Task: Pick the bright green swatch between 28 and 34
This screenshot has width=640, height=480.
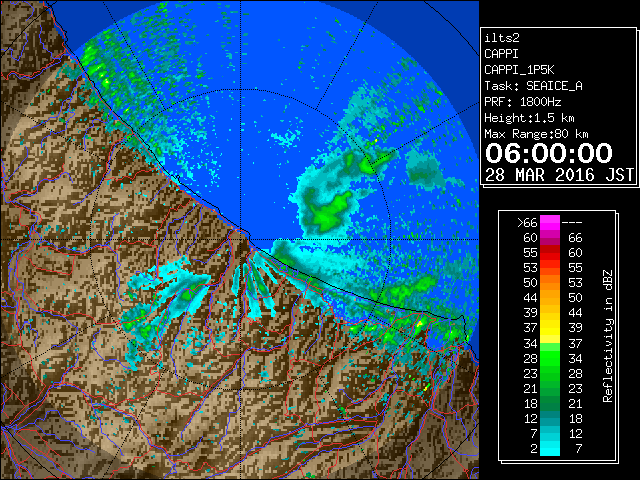Action: pyautogui.click(x=550, y=358)
